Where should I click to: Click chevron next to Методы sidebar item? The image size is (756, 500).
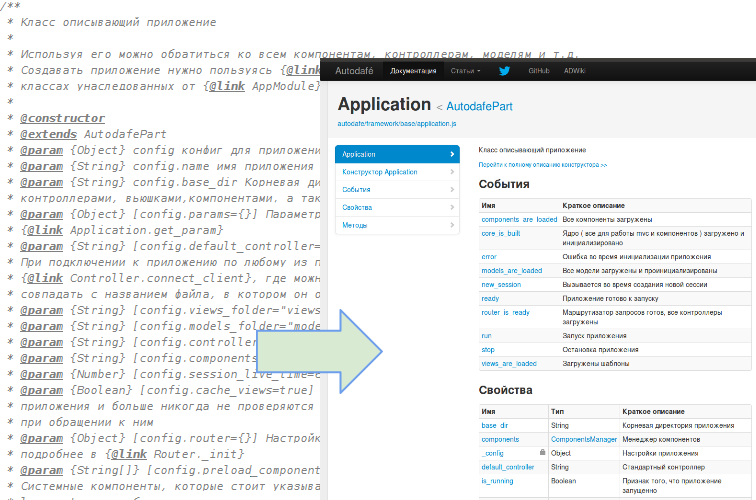(x=452, y=225)
